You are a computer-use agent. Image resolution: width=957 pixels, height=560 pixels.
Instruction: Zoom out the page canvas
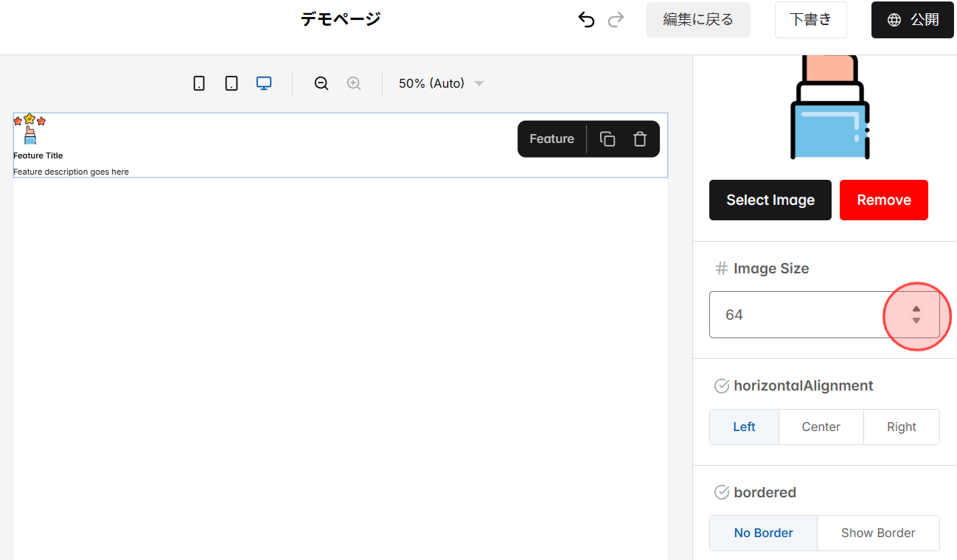(321, 83)
